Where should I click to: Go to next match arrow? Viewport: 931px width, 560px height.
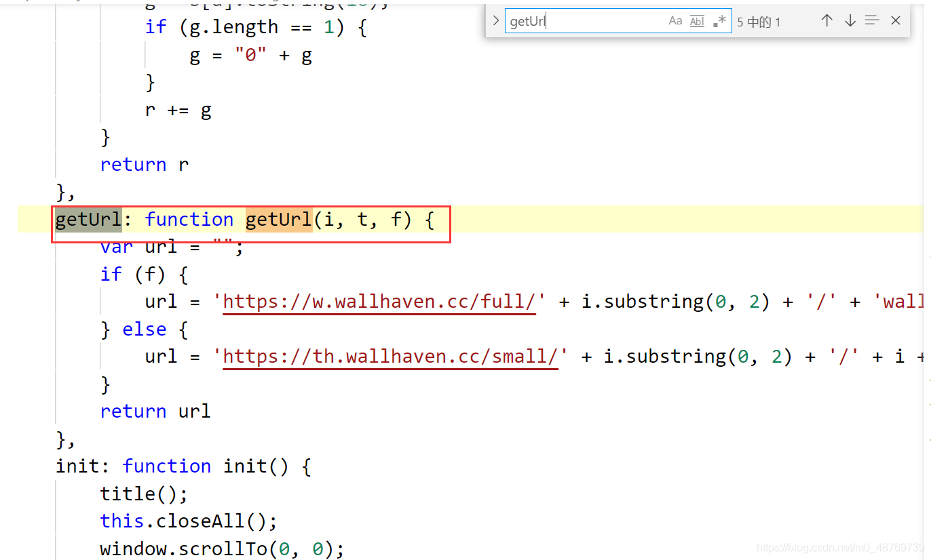click(x=850, y=21)
